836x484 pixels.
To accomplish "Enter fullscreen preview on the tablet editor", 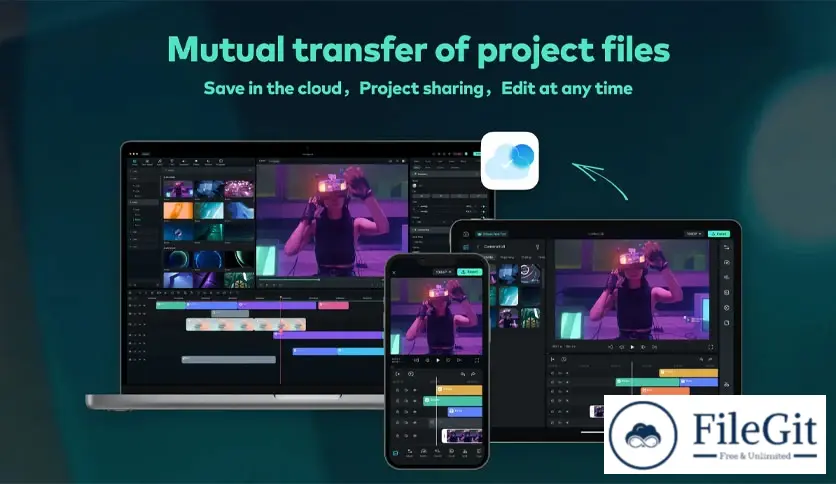I will (711, 347).
